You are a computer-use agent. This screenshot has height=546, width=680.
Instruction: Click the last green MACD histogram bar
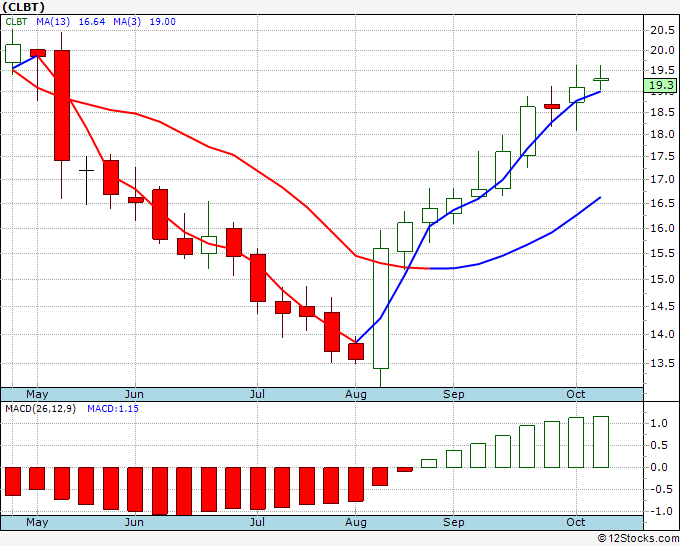pyautogui.click(x=601, y=442)
